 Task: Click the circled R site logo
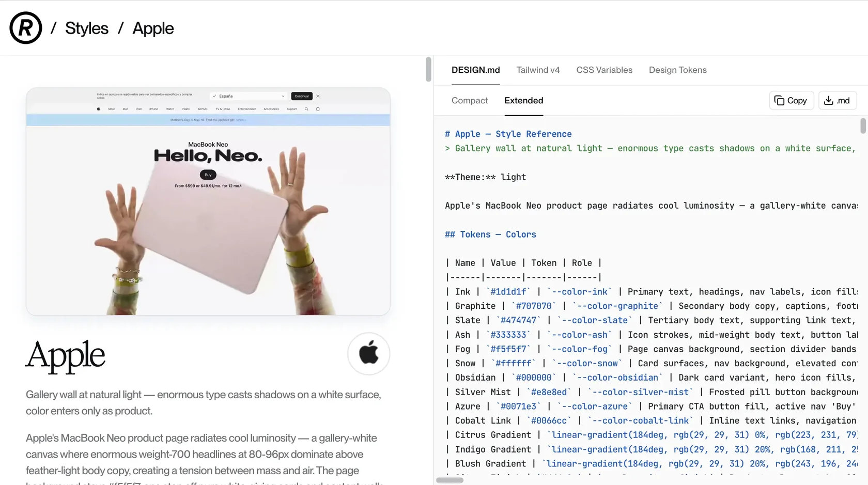[x=26, y=28]
